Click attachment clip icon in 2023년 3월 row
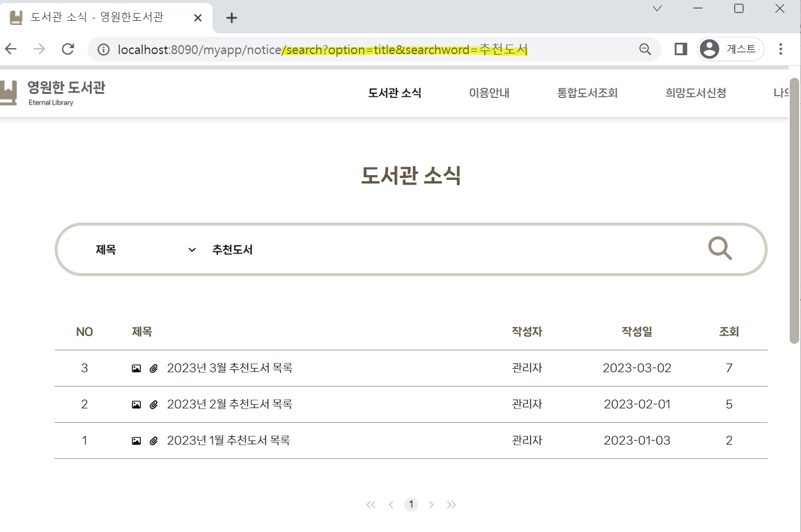 (153, 369)
